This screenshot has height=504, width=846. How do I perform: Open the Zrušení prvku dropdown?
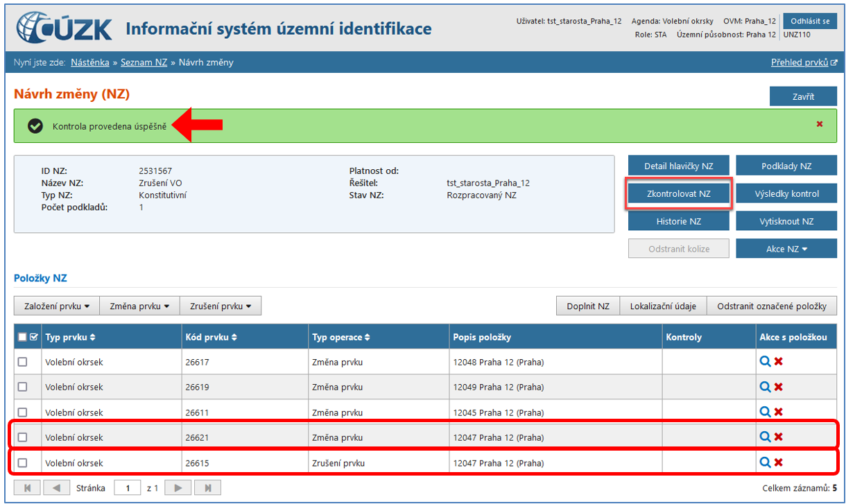point(221,306)
